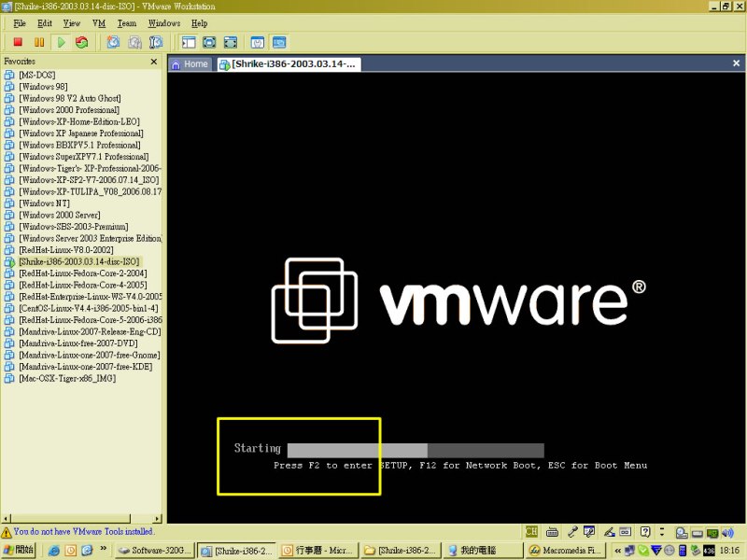The height and width of the screenshot is (560, 747).
Task: Select [Windows Server 2003 Enterprise Edition] favorite
Action: (91, 238)
